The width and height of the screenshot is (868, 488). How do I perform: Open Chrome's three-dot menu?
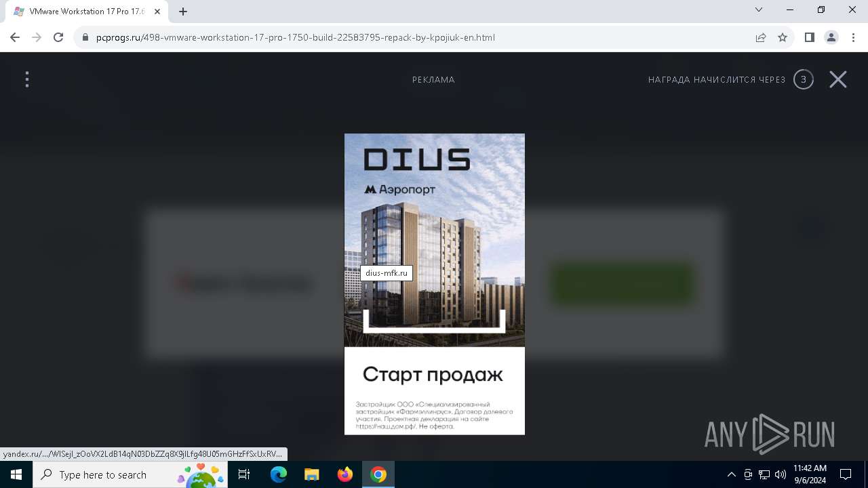853,38
